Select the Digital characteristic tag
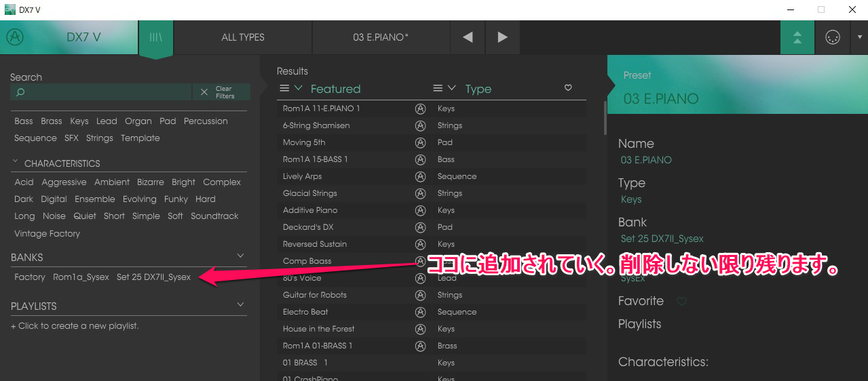The height and width of the screenshot is (381, 868). (54, 199)
